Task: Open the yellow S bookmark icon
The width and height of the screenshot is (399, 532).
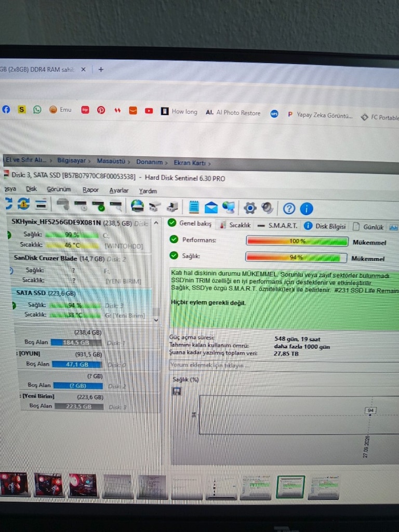Action: [x=22, y=109]
